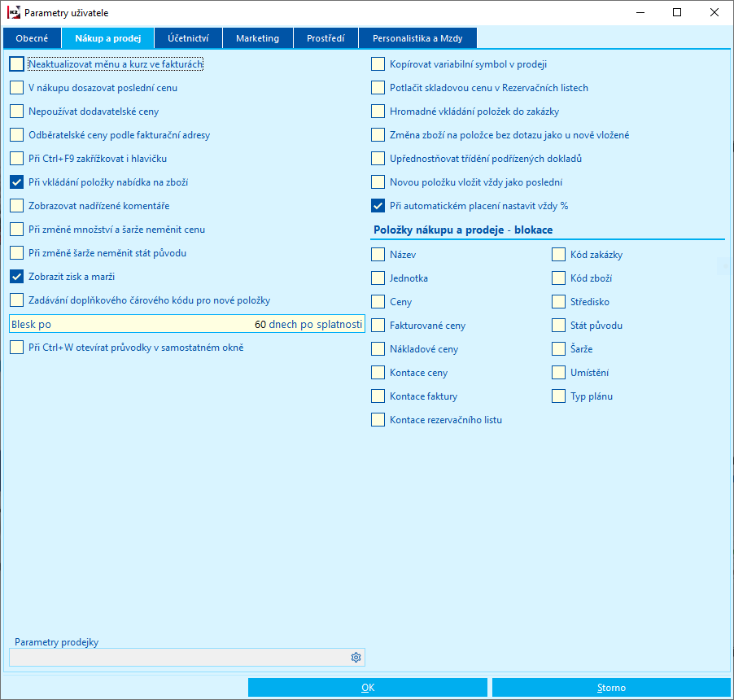Check V nákupu dosazovat poslední cenu
The height and width of the screenshot is (700, 734).
17,88
